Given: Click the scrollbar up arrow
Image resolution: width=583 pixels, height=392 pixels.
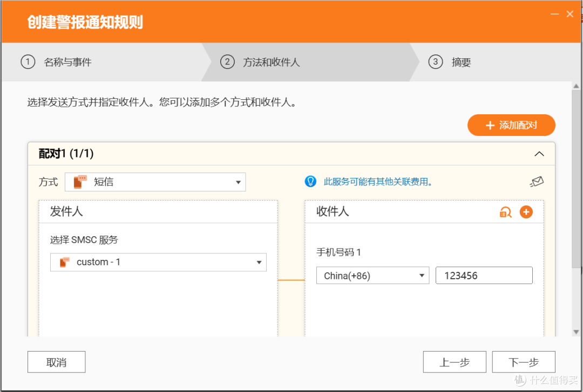Looking at the screenshot, I should coord(577,86).
